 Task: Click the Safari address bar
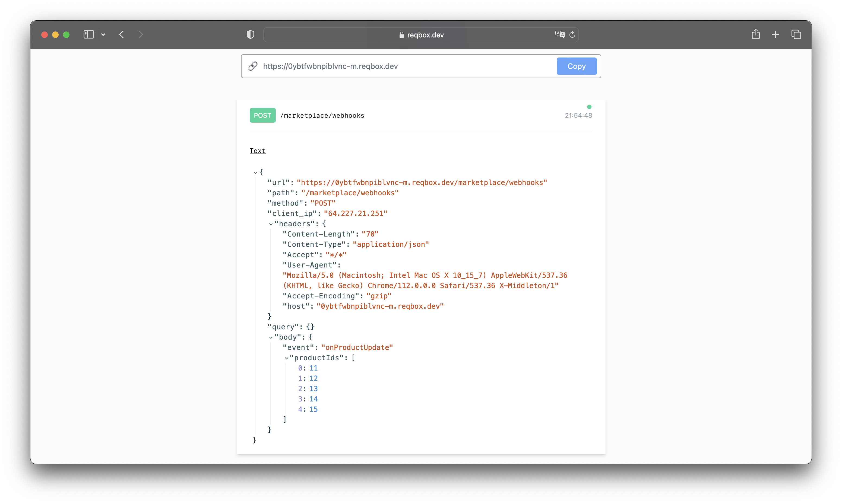coord(421,35)
